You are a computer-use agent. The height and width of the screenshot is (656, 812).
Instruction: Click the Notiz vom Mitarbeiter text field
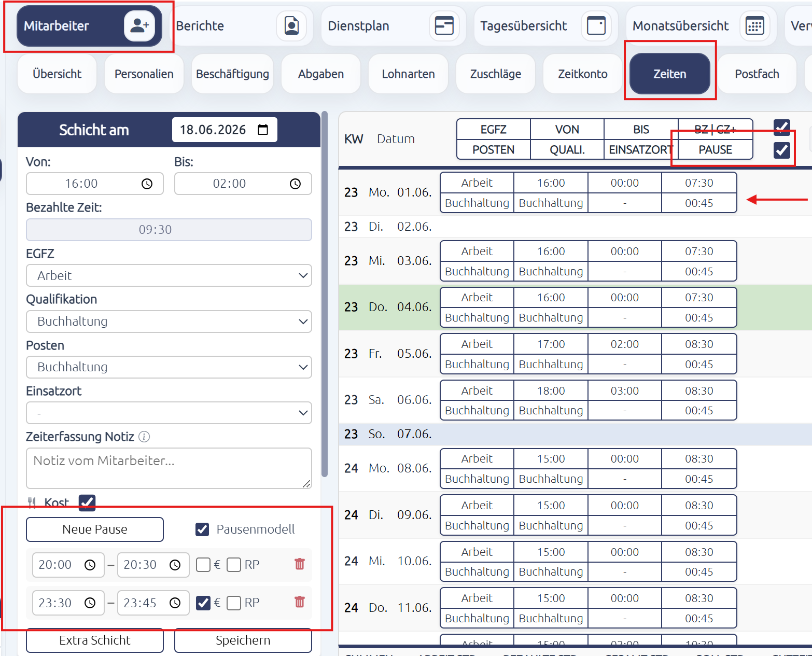(169, 468)
